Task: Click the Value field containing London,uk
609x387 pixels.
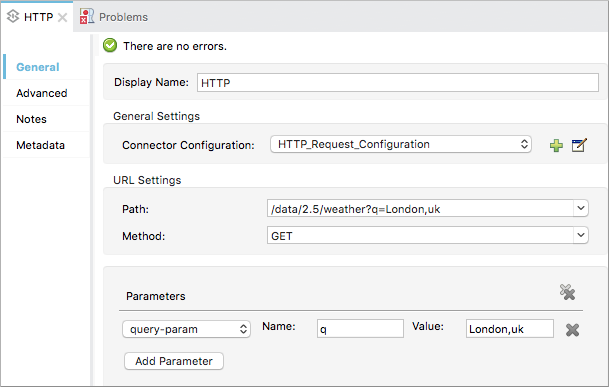Action: pos(510,329)
